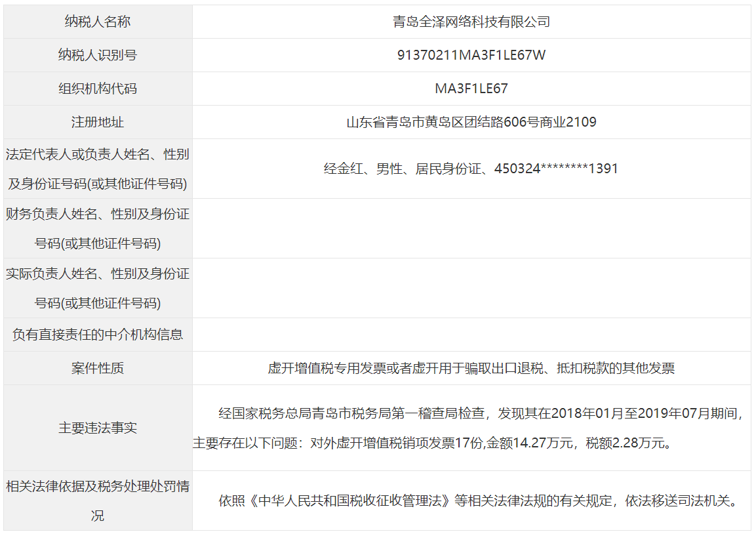The height and width of the screenshot is (534, 756).
Task: Click the 财务负责人姓名 label cell
Action: point(98,228)
